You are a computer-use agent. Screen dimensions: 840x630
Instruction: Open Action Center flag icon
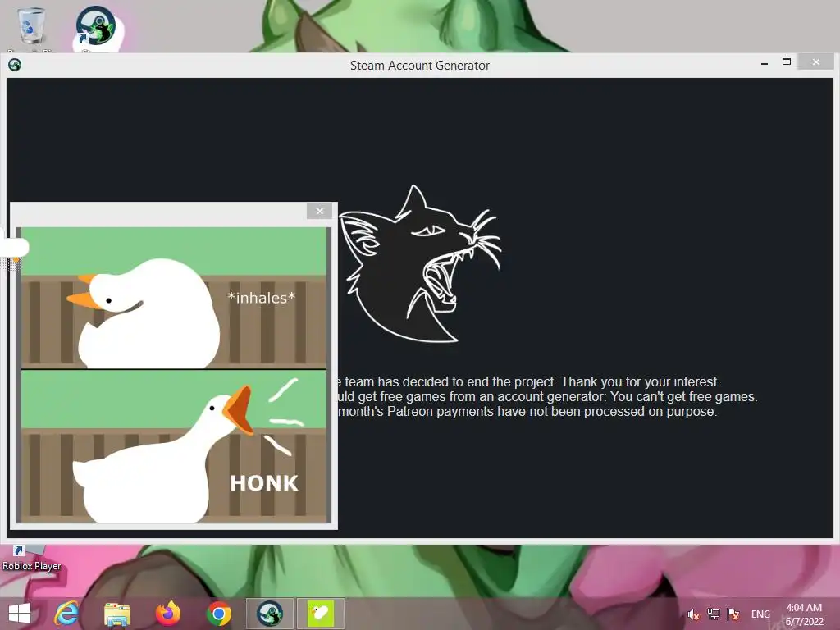(x=733, y=614)
